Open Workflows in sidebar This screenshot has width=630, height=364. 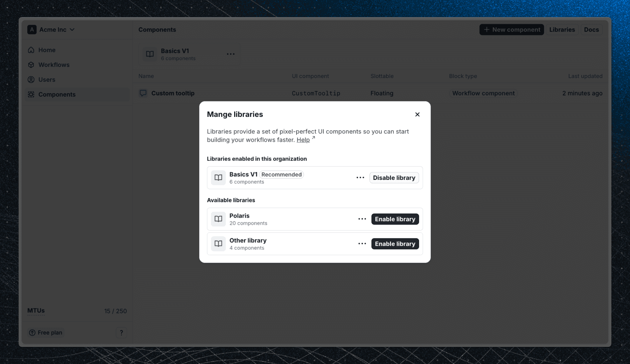[x=54, y=65]
